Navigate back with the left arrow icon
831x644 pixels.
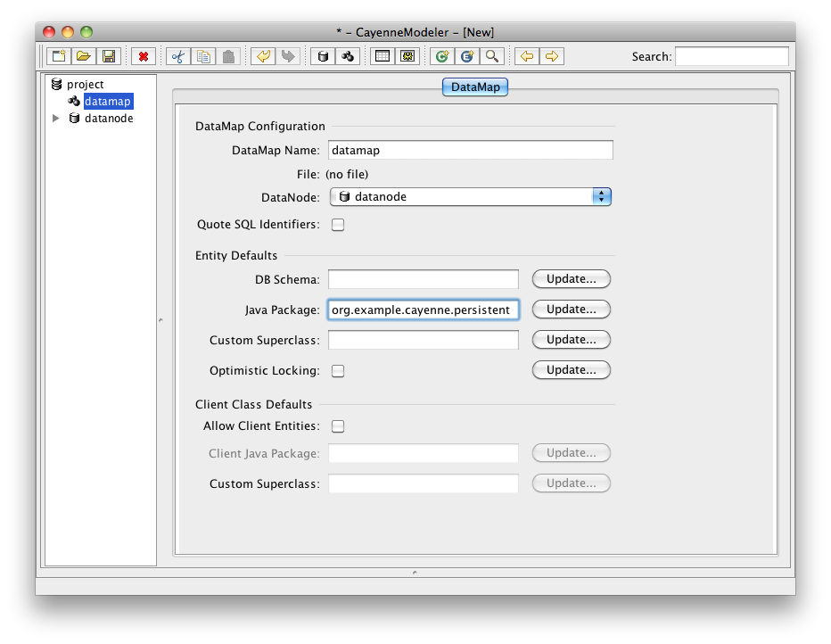527,56
